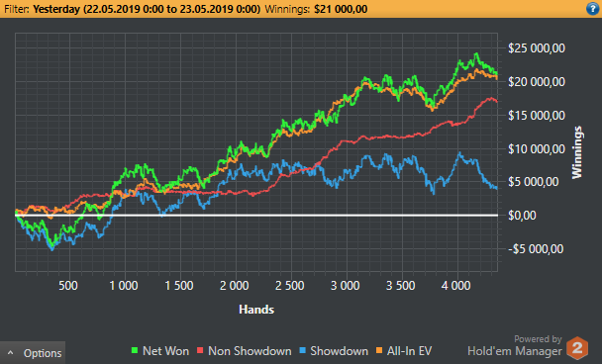Click the $15 000,00 y-axis label
Viewport: 602px width, 364px height.
[537, 116]
